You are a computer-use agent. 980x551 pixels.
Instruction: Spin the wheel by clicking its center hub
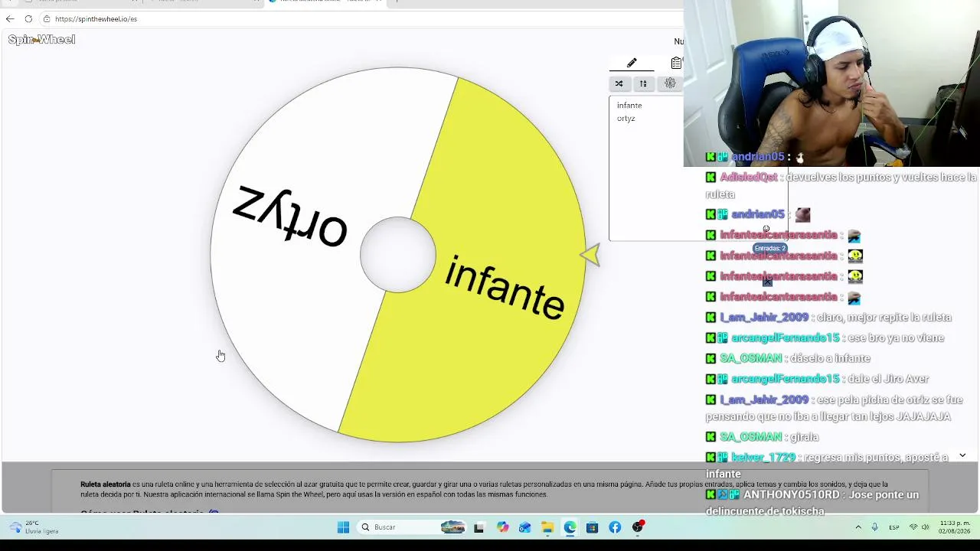[398, 255]
